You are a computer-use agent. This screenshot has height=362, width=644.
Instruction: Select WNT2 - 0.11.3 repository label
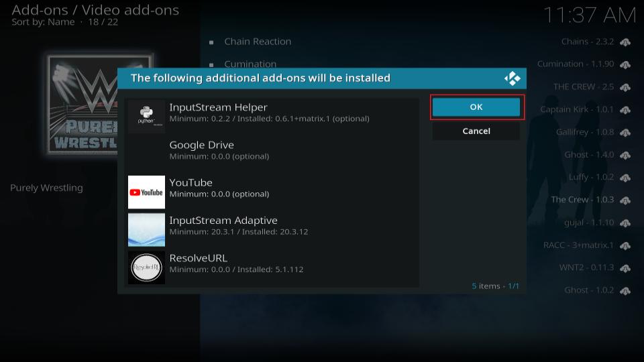(586, 267)
